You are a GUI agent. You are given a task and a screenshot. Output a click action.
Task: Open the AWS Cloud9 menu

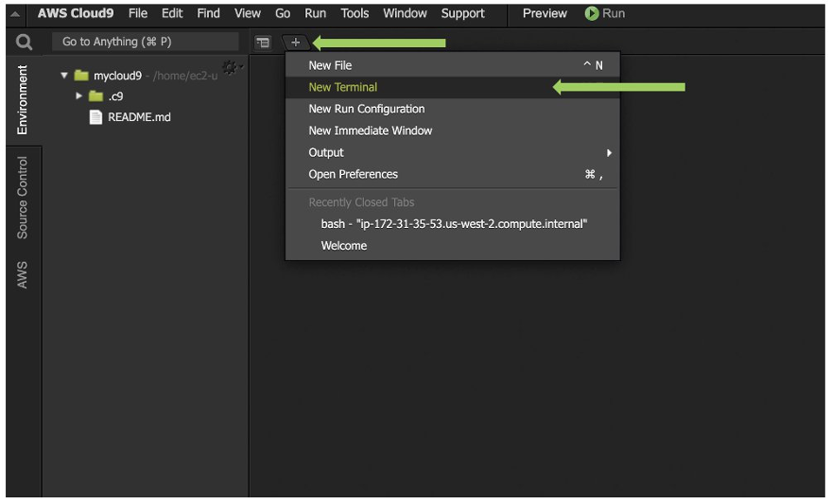[x=76, y=13]
